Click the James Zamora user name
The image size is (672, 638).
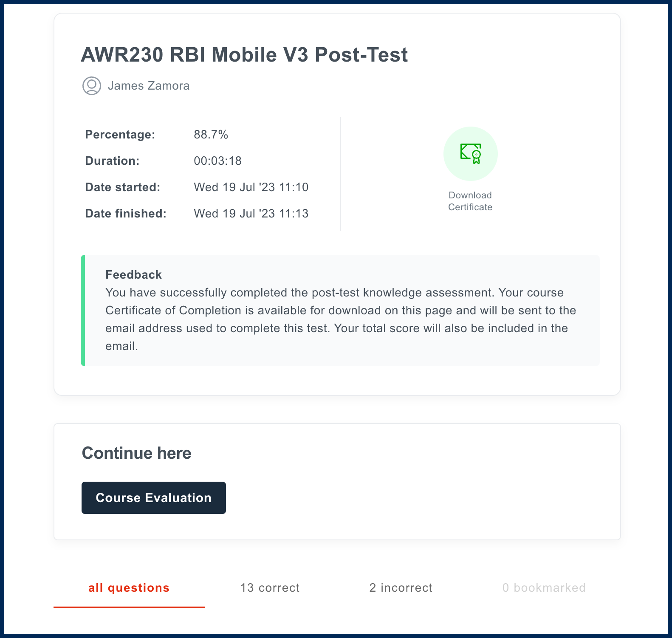pos(149,86)
